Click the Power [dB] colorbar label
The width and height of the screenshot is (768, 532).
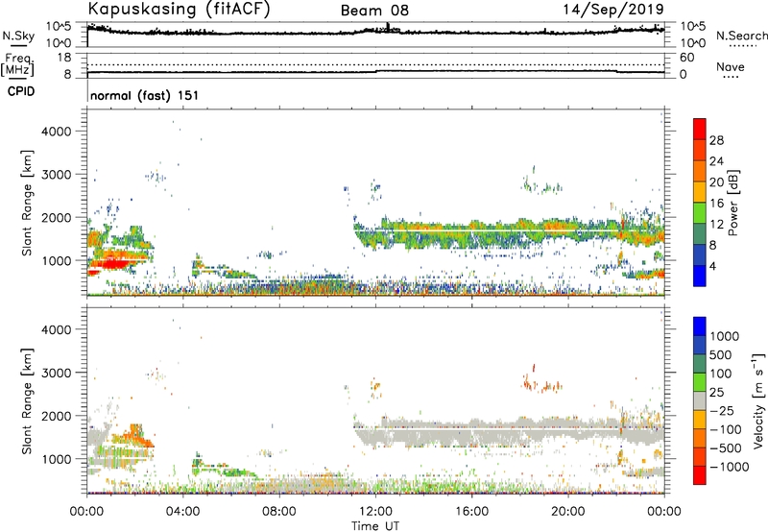pos(732,203)
